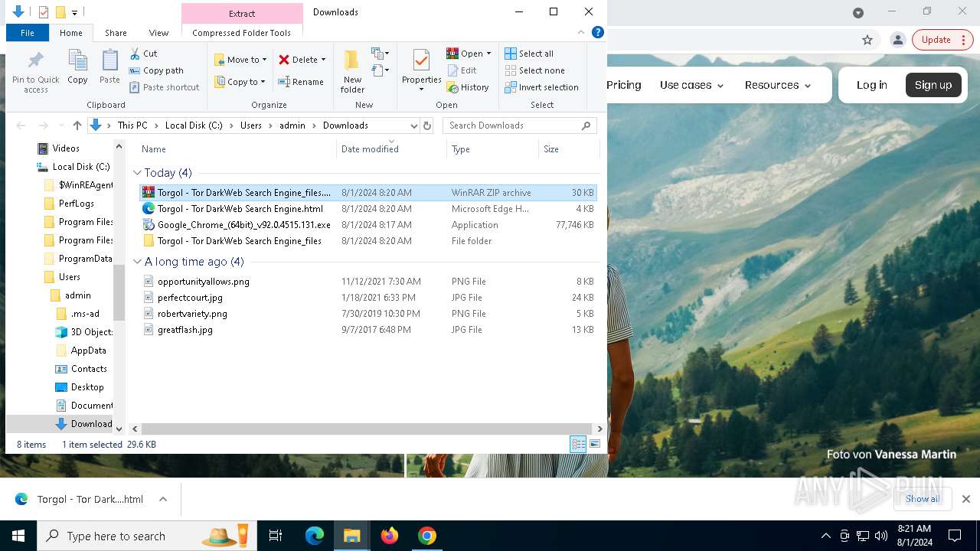Choose Copy path in the ribbon
The height and width of the screenshot is (551, 980).
(156, 70)
